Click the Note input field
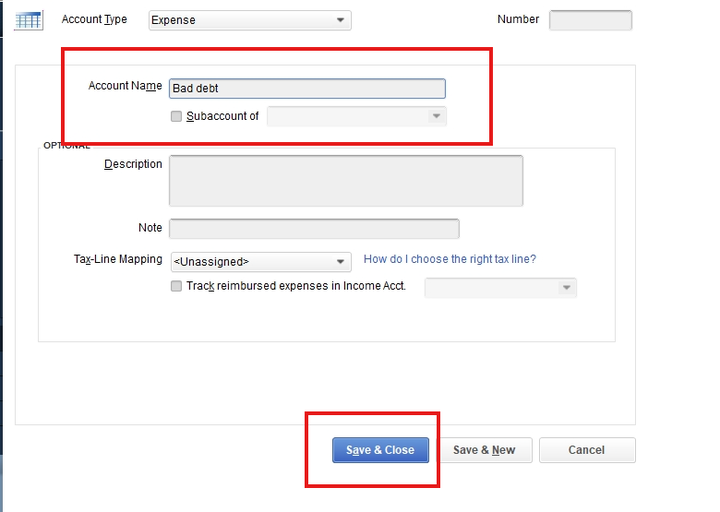 [x=314, y=229]
